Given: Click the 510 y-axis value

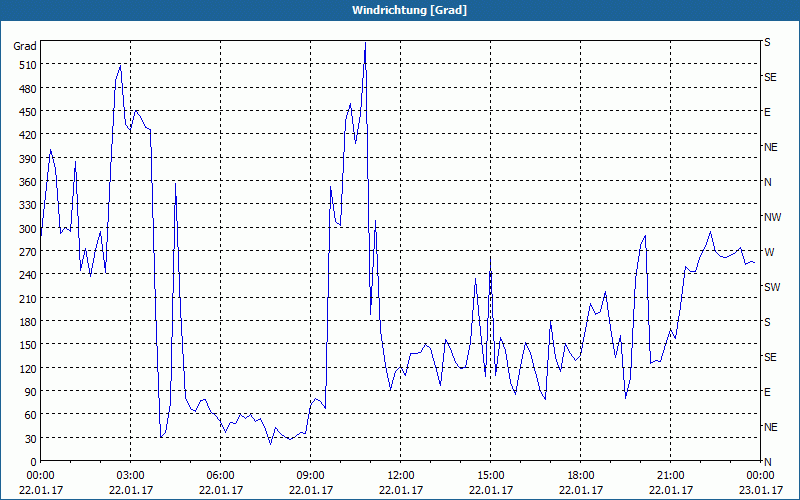Looking at the screenshot, I should coord(27,65).
